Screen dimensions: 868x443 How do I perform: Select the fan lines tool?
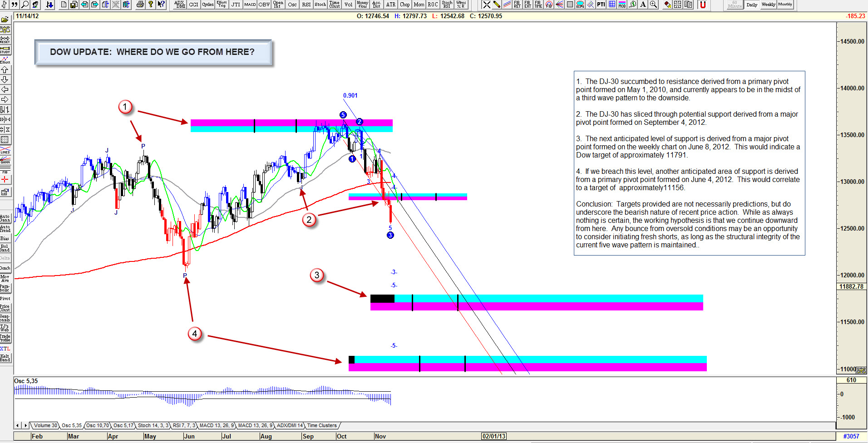click(559, 5)
